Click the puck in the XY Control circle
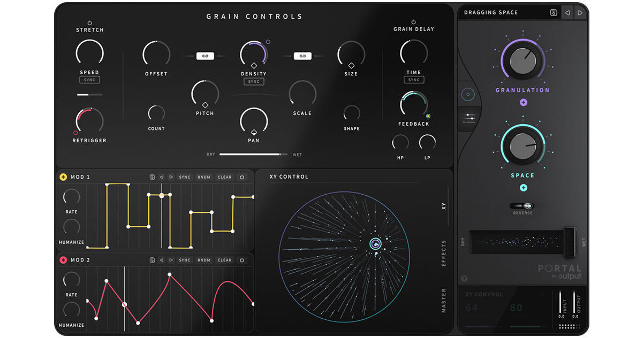The height and width of the screenshot is (338, 644). click(x=376, y=244)
